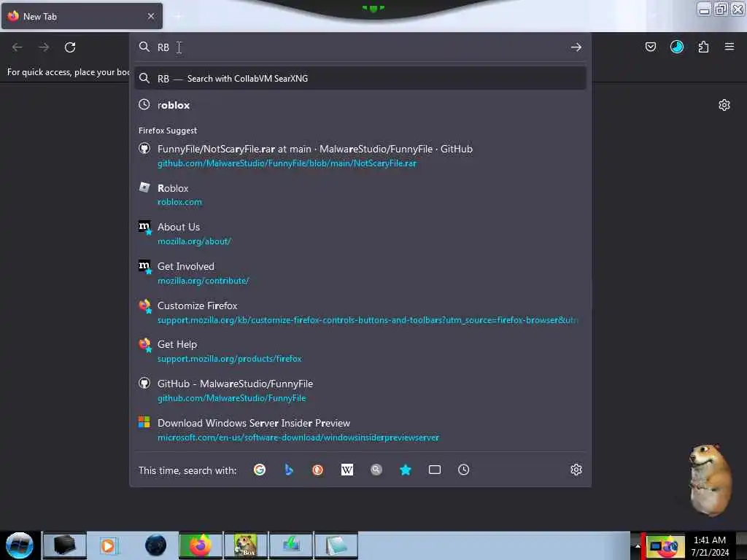Screen dimensions: 747x560
Task: Open Download Windows Server Insider Preview suggestion
Action: (360, 430)
